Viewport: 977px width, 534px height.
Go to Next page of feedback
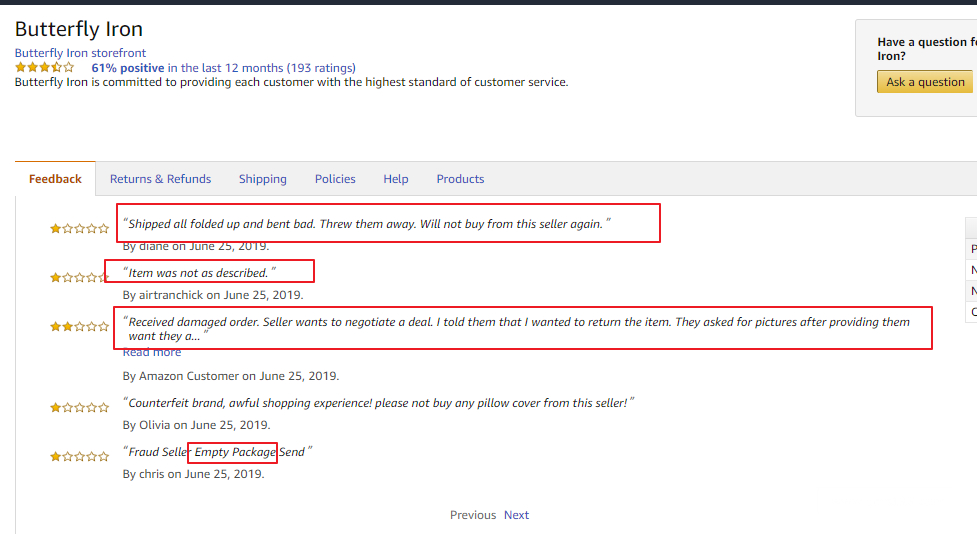[x=516, y=515]
